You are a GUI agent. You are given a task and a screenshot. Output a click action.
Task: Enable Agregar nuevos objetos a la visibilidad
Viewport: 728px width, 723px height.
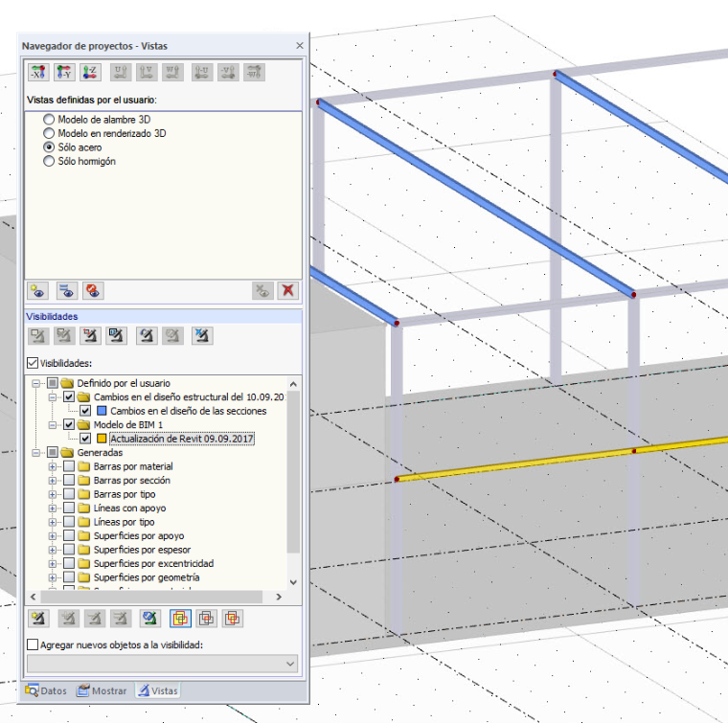point(33,644)
